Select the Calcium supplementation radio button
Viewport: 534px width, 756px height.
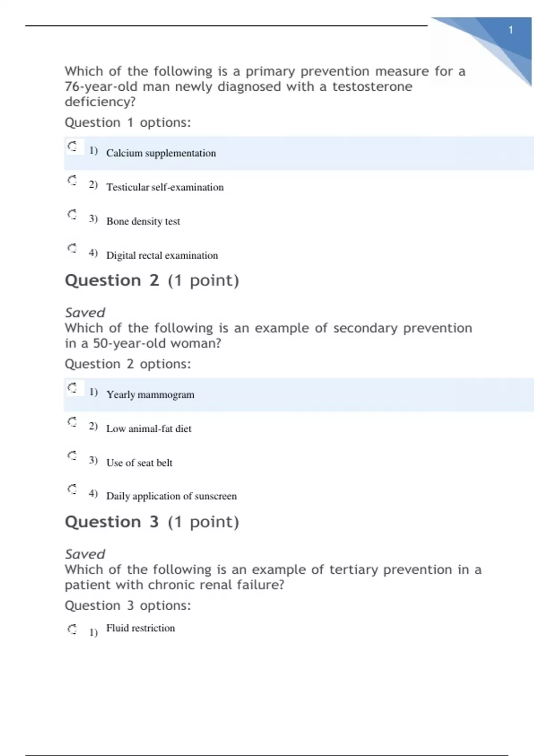coord(72,146)
